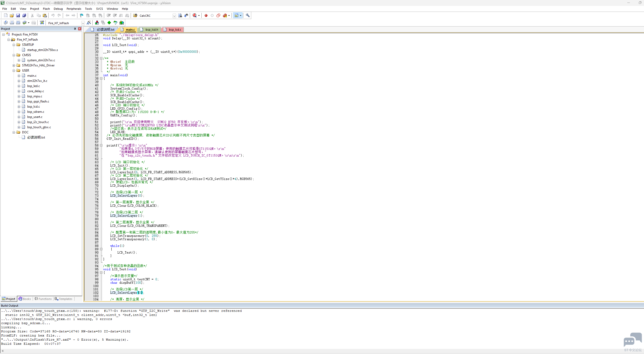Select bsp_touch_gtxx.c in project tree

point(39,127)
